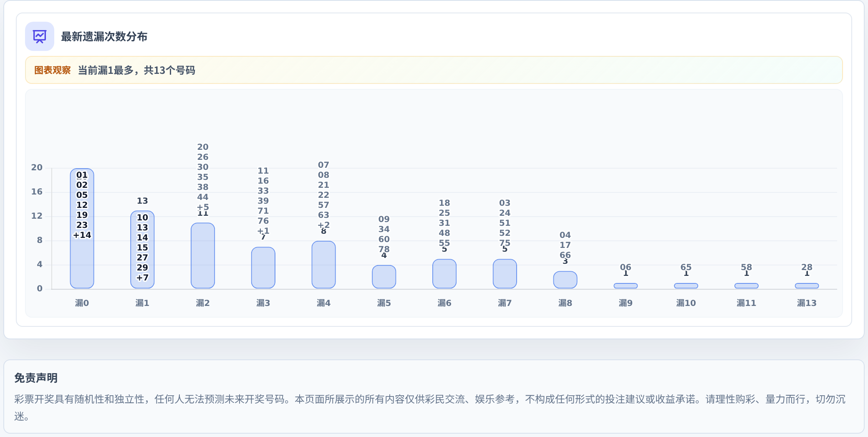Click the x-axis label 漏11
The height and width of the screenshot is (437, 868).
(x=747, y=303)
